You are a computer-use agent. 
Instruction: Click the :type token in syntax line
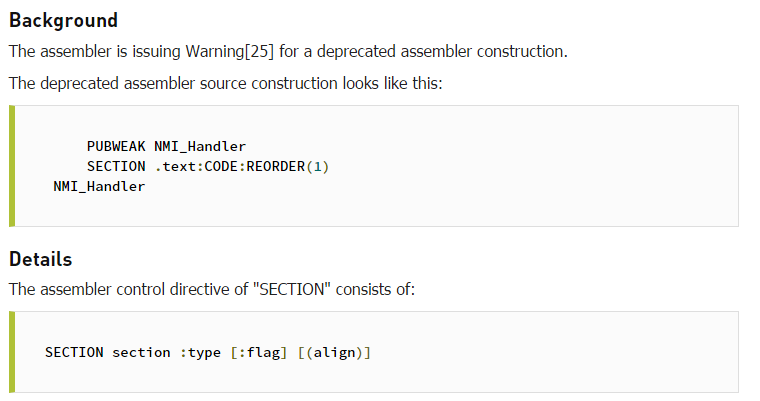point(200,353)
